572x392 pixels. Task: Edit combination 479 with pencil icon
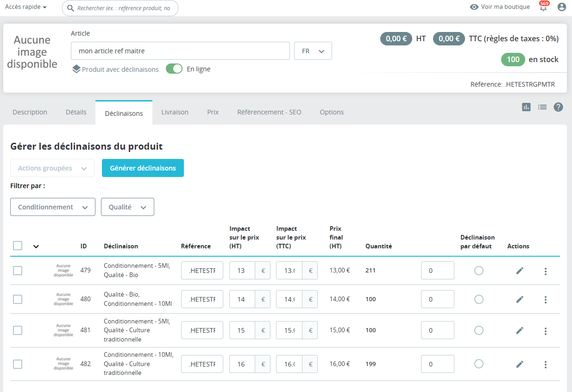[x=520, y=271]
